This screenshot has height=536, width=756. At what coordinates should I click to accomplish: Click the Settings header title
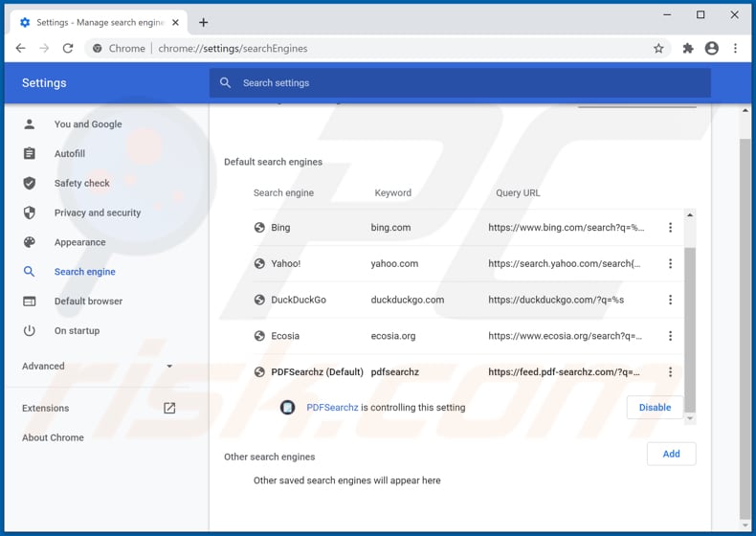[44, 82]
